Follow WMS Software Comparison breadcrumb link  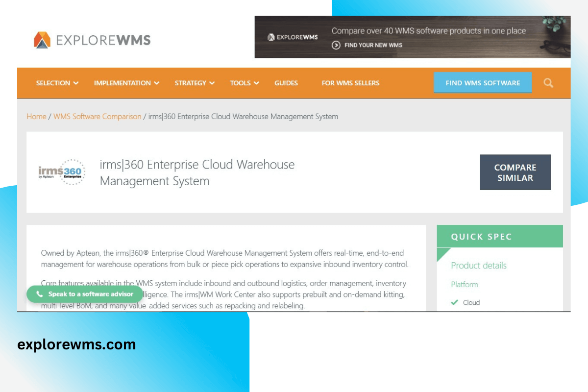click(x=97, y=117)
